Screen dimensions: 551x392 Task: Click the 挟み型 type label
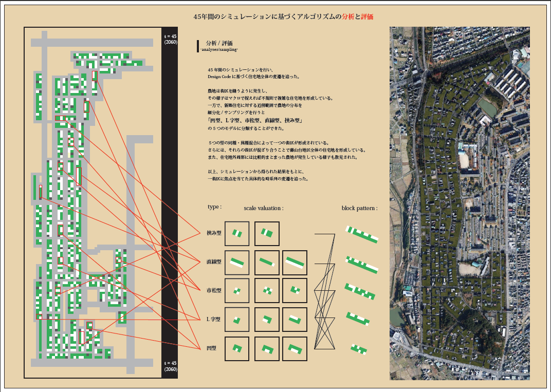tap(214, 233)
